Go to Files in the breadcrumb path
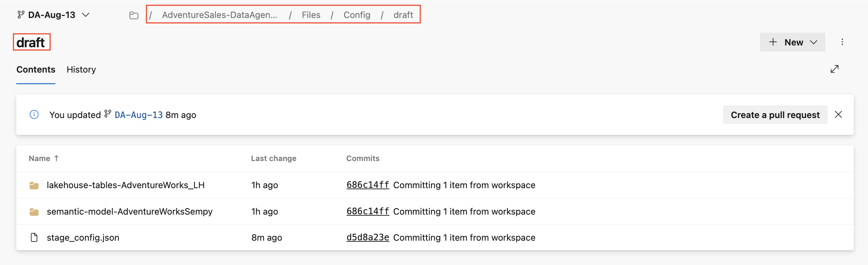Image resolution: width=868 pixels, height=265 pixels. pos(311,15)
